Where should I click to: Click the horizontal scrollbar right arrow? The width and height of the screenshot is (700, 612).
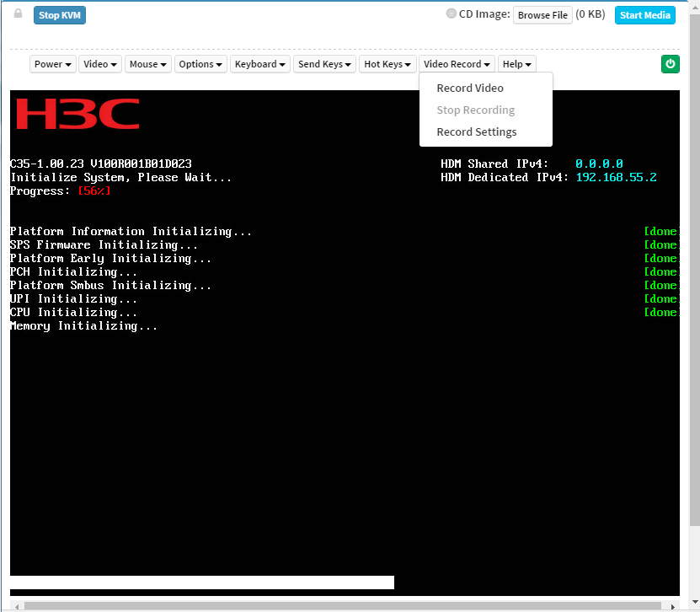point(673,607)
